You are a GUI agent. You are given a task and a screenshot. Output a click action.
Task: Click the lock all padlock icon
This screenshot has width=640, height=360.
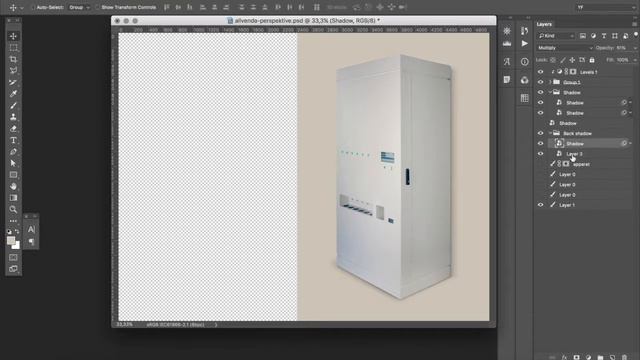point(592,60)
